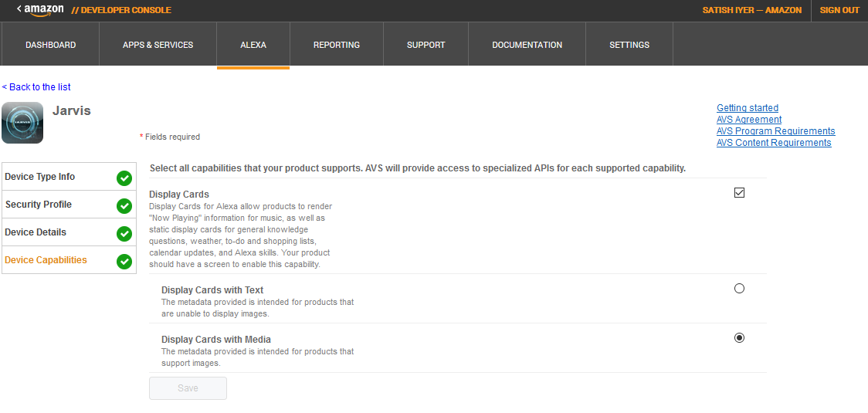Open AVS Program Requirements link
This screenshot has height=413, width=868.
[x=775, y=131]
